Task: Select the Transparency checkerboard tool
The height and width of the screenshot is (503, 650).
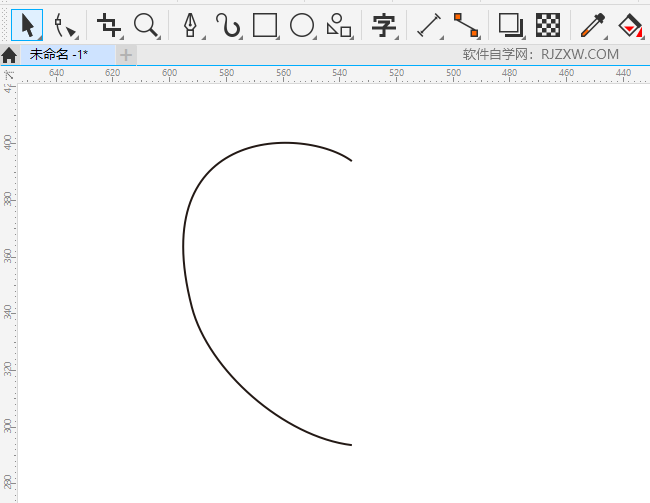Action: coord(548,25)
